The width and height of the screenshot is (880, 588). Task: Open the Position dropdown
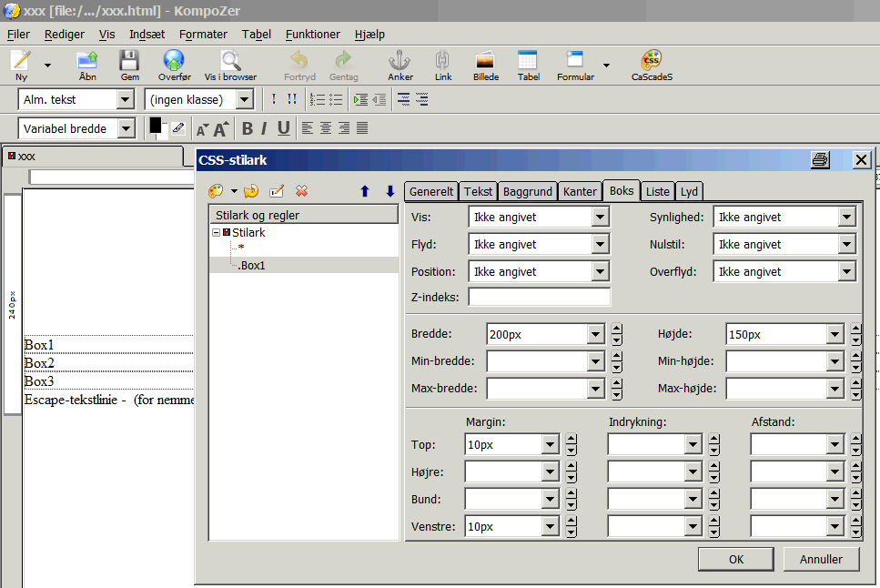599,272
